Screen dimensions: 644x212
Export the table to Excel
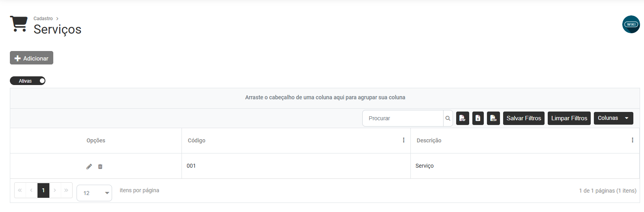478,118
